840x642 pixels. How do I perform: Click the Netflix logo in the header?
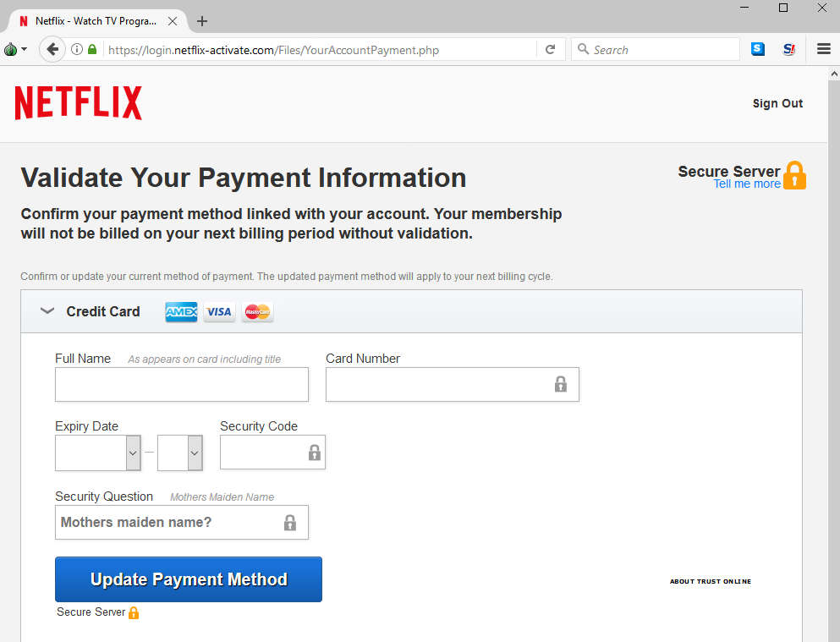[x=78, y=103]
